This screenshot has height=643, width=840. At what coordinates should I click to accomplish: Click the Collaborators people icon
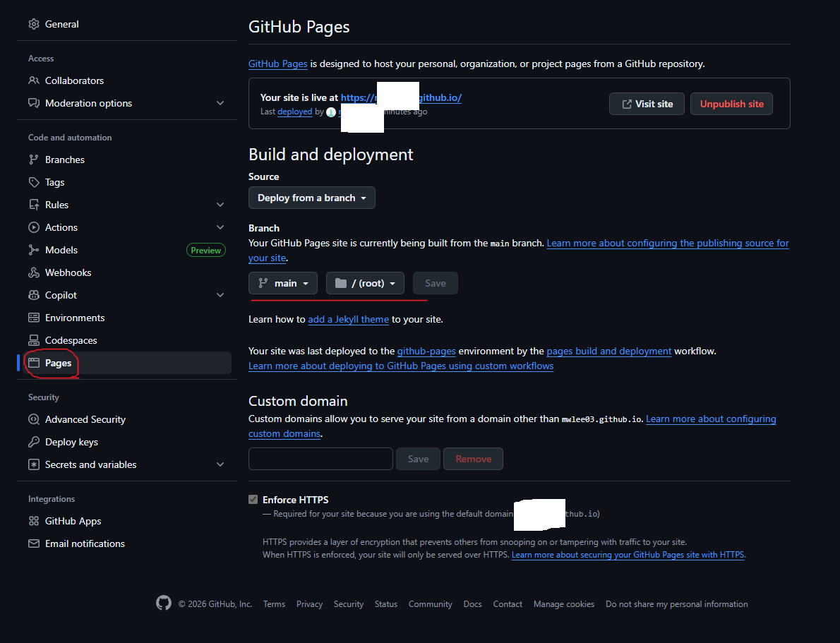click(34, 80)
